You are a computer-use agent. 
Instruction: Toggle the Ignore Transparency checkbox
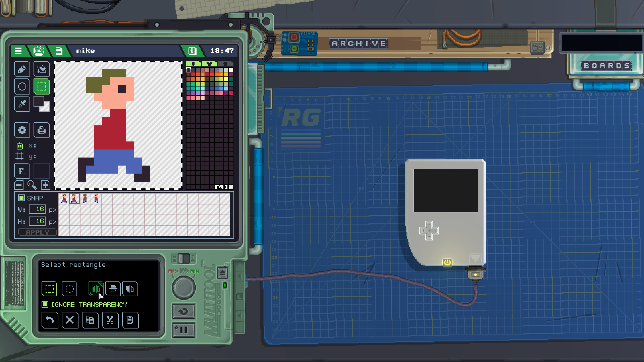click(x=45, y=304)
